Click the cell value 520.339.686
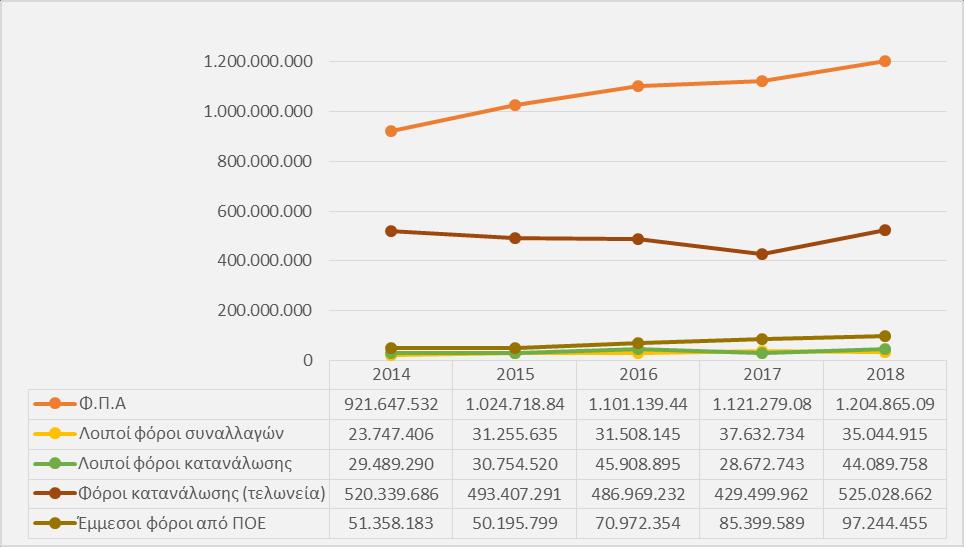Screen dimensions: 964x547 tap(391, 494)
